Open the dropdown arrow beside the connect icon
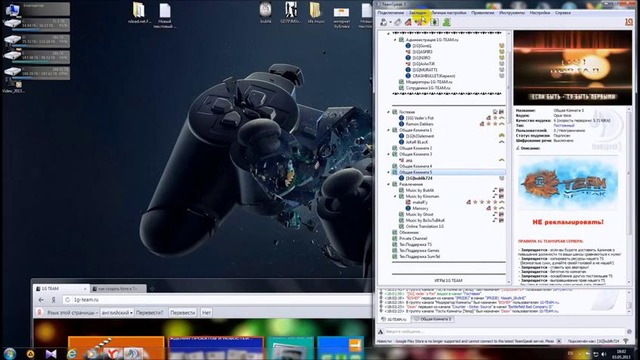Screen dimensions: 640x360 (390, 22)
